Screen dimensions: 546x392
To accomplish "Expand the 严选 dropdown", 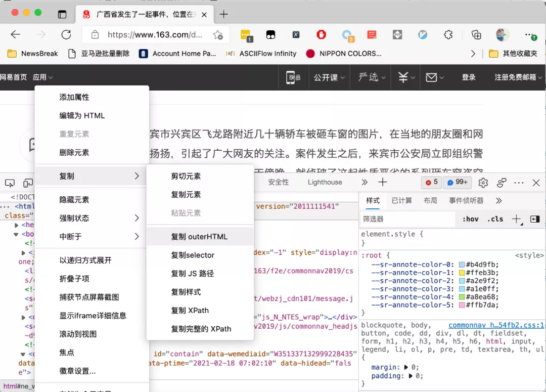I will tap(372, 77).
